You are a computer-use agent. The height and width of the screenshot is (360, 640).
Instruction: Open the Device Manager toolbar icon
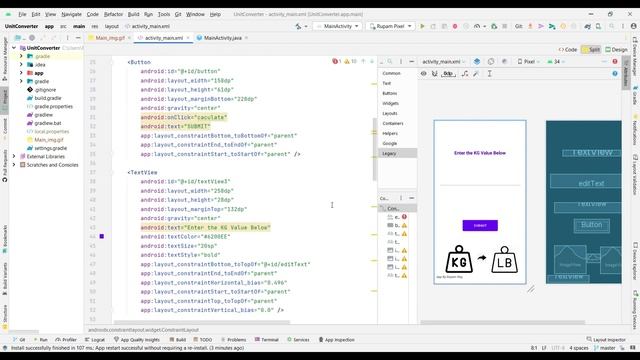pos(598,26)
